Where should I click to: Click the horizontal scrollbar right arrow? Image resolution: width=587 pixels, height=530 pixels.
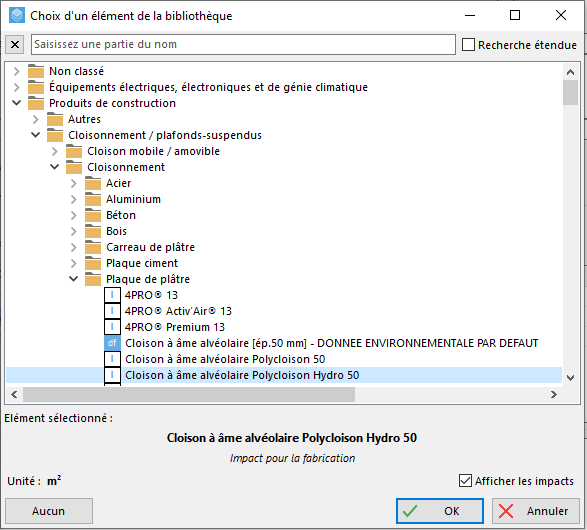554,394
